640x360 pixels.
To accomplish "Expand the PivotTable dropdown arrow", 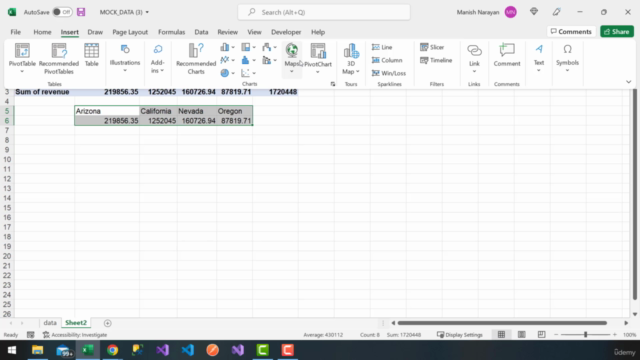I will pos(22,72).
